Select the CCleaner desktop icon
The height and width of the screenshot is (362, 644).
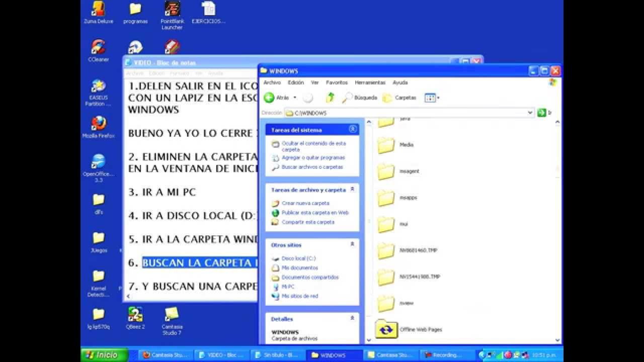pyautogui.click(x=99, y=51)
